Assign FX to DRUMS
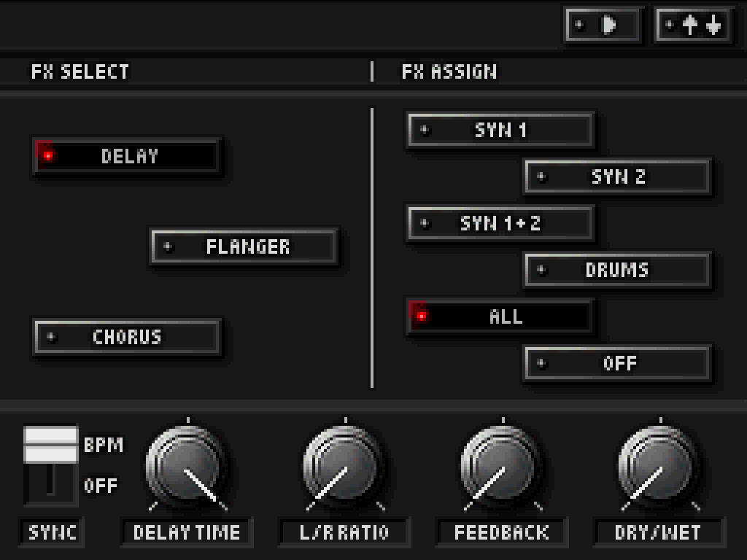This screenshot has width=747, height=560. click(x=617, y=270)
